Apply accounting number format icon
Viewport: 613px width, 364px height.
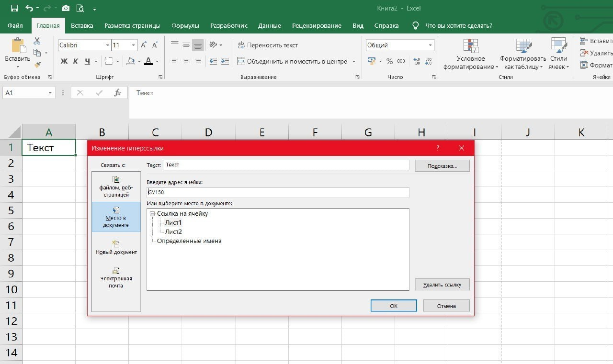[371, 61]
